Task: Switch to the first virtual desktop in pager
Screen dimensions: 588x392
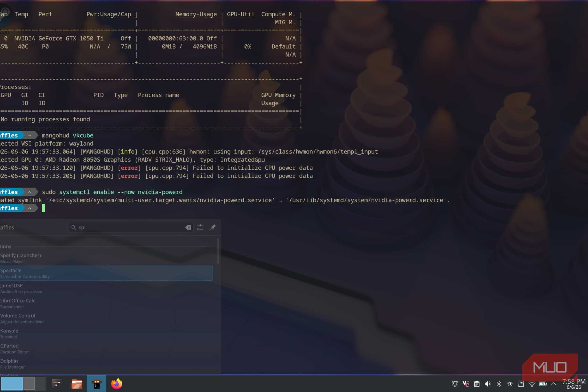Action: coord(12,384)
